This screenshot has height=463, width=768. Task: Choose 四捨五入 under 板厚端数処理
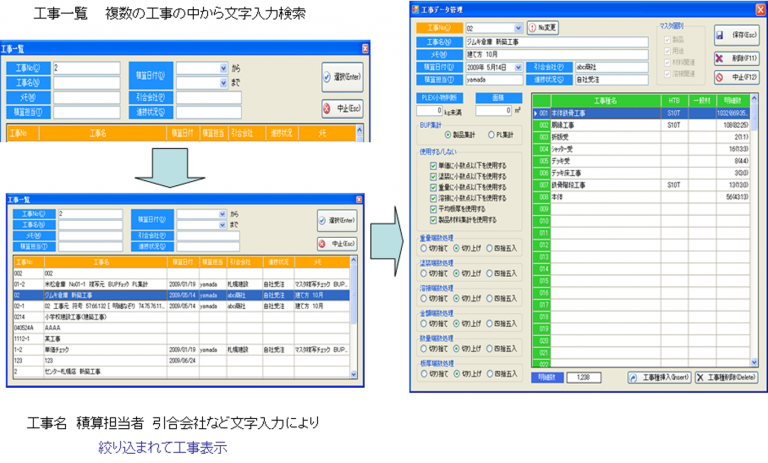(x=489, y=374)
